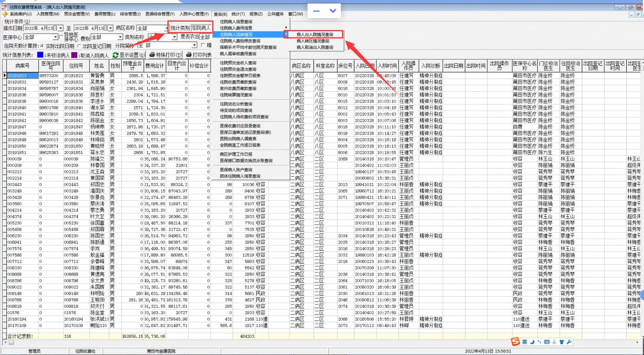
Task: Select 实际出院日期 radio button
Action: tap(42, 46)
